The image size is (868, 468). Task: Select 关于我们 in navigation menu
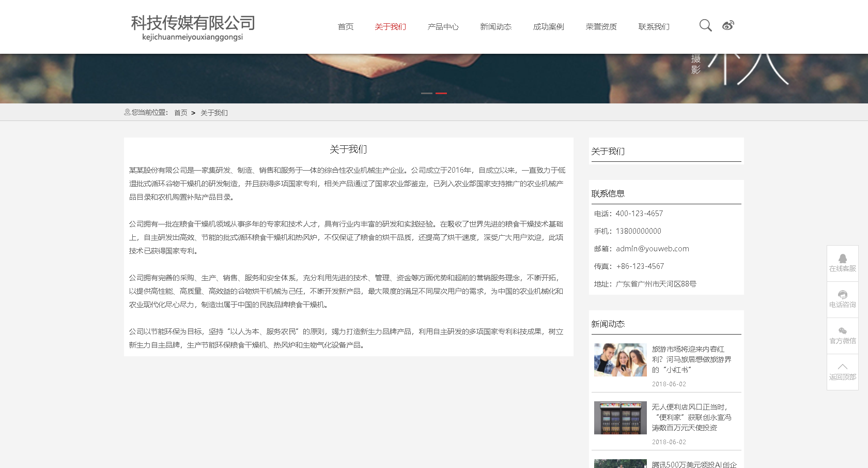point(391,27)
